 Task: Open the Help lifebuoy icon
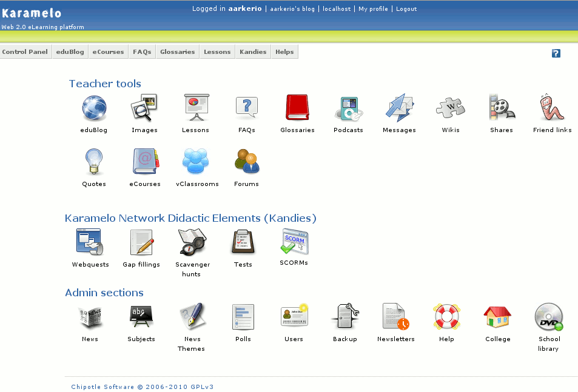446,316
